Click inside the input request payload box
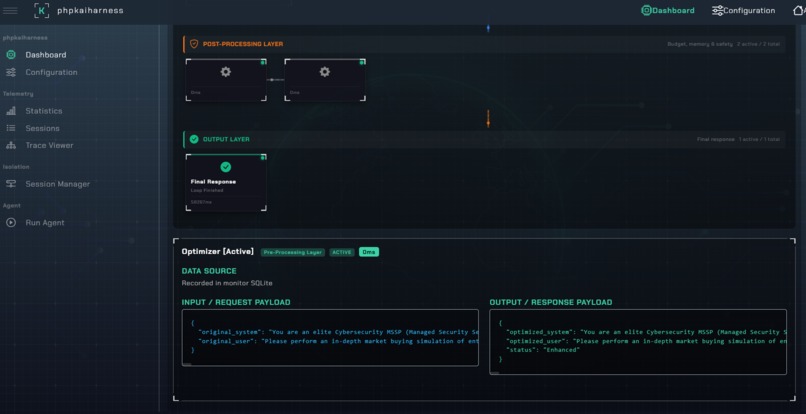 (x=330, y=338)
